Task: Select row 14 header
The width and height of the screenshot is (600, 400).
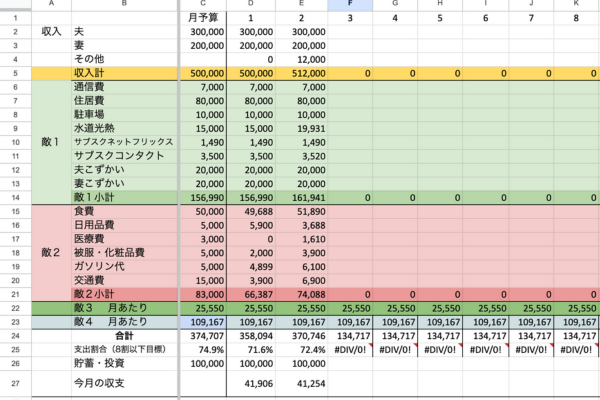Action: (x=15, y=198)
